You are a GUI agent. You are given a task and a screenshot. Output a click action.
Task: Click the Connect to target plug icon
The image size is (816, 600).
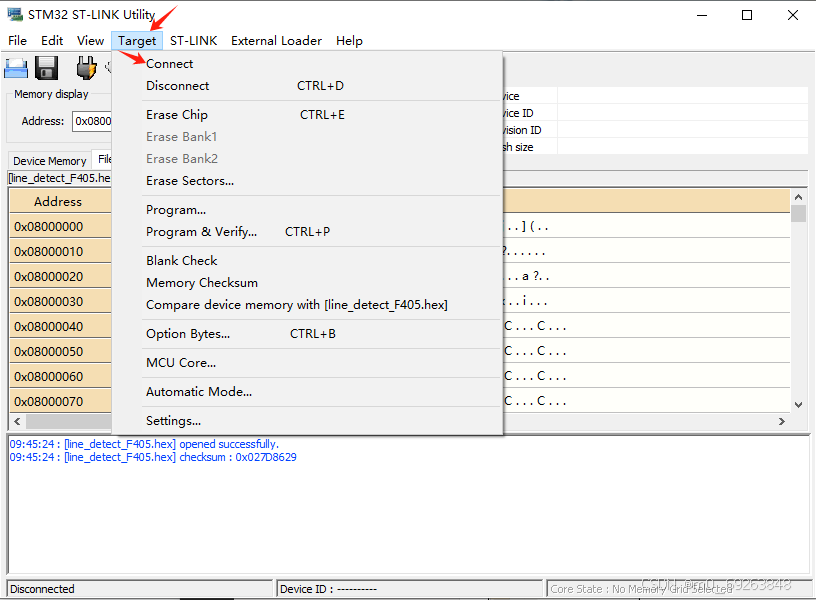86,68
